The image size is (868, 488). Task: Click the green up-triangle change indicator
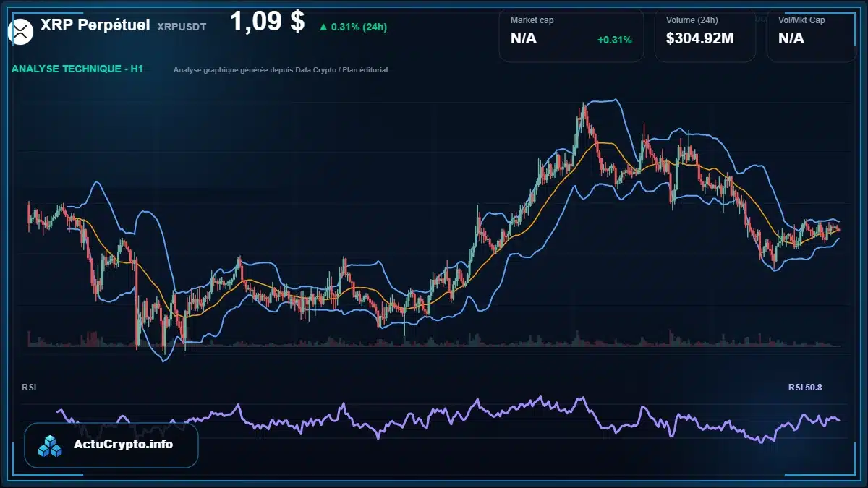click(323, 27)
